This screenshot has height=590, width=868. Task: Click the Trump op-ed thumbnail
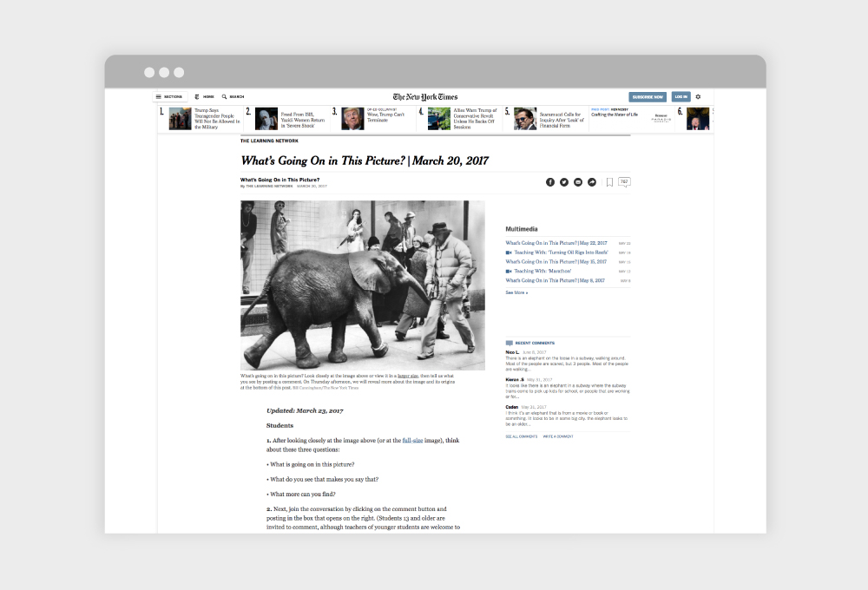pyautogui.click(x=352, y=119)
